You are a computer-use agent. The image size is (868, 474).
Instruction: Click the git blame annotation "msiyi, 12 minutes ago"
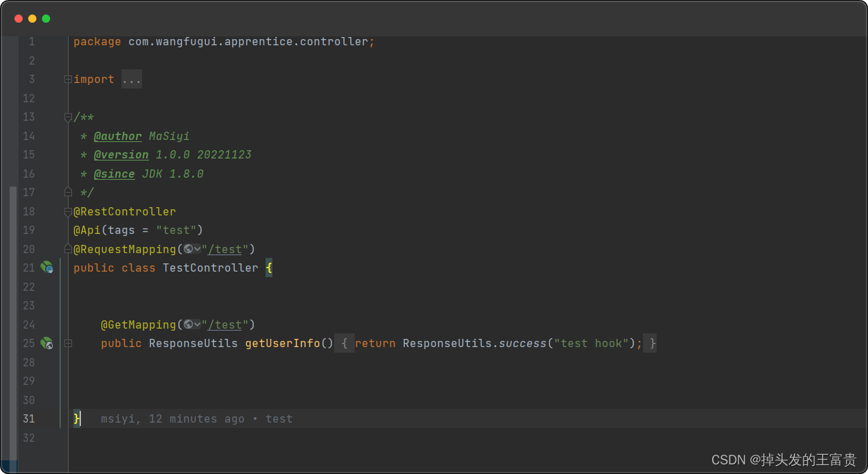(x=172, y=418)
